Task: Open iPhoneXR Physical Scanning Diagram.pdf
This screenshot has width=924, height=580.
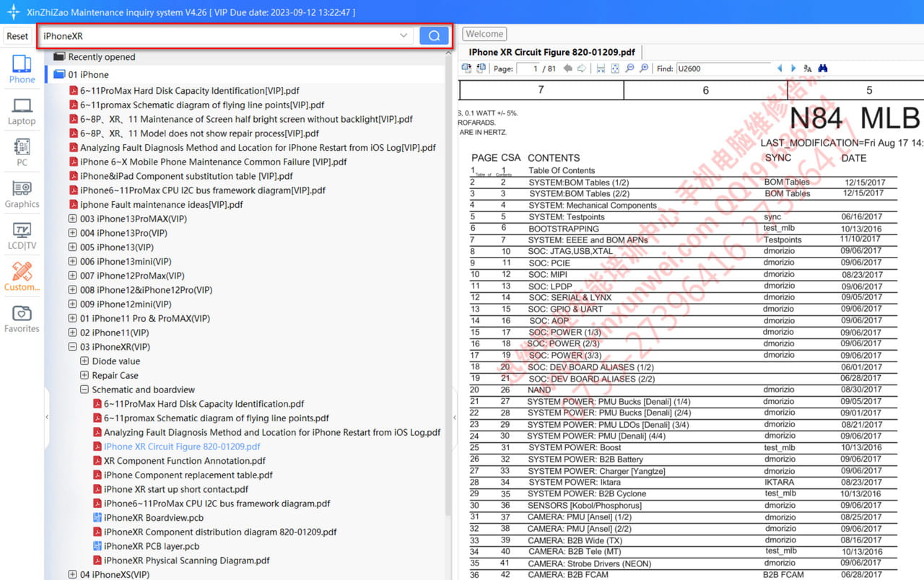Action: coord(187,561)
